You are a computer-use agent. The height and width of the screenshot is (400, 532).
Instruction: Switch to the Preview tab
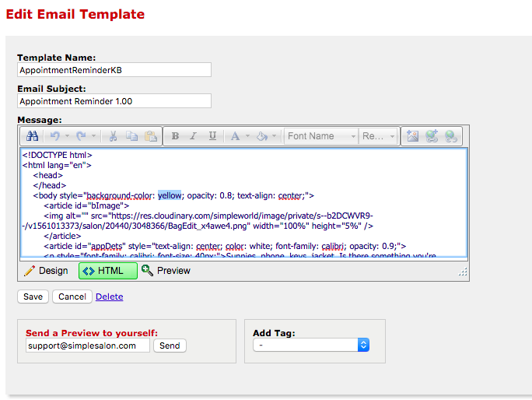coord(166,271)
